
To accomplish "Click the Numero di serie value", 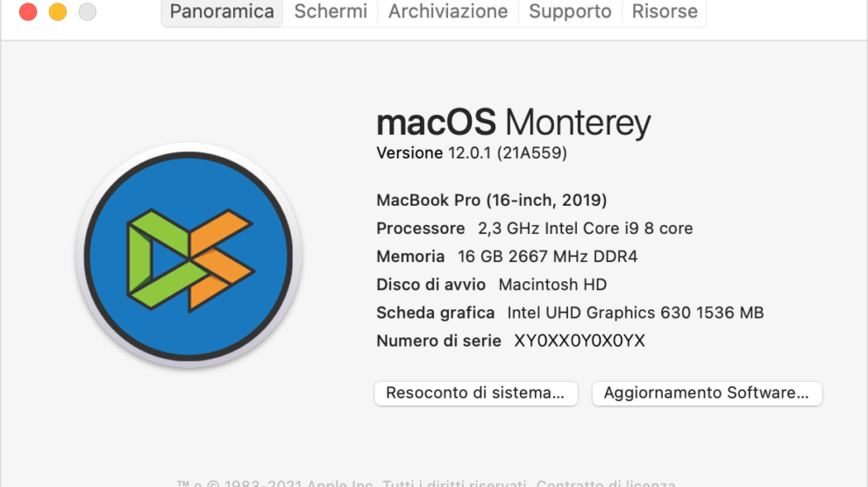I will coord(580,341).
